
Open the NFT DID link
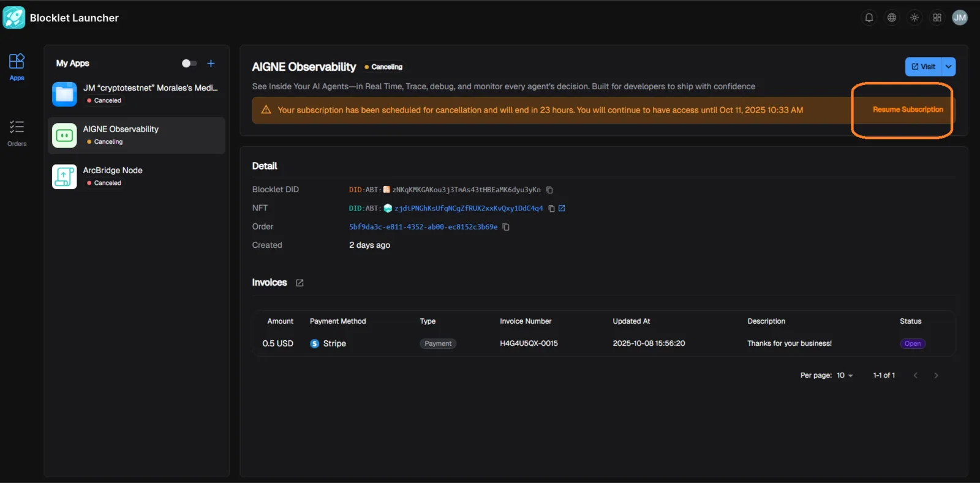[x=469, y=209]
